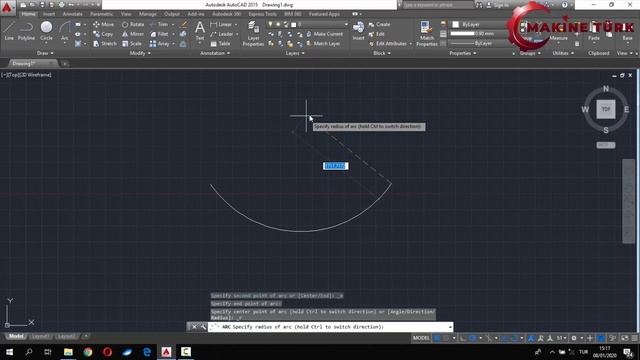
Task: Open the layer name dropdown
Action: (308, 24)
